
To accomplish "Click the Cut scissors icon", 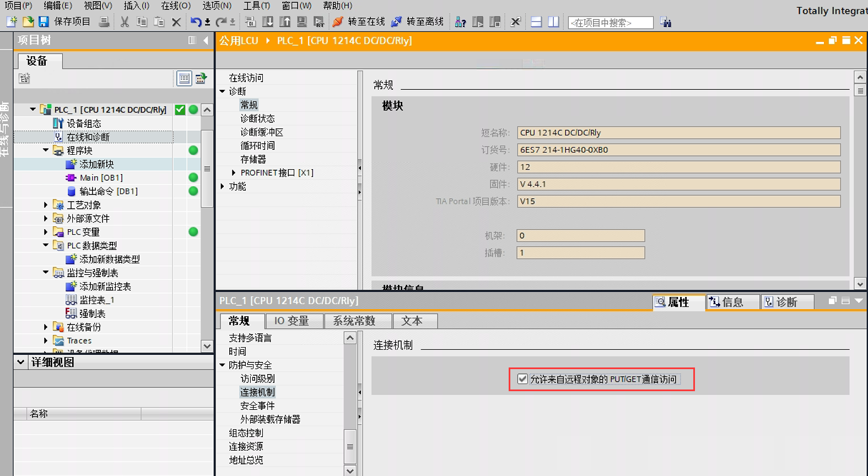I will [x=125, y=22].
